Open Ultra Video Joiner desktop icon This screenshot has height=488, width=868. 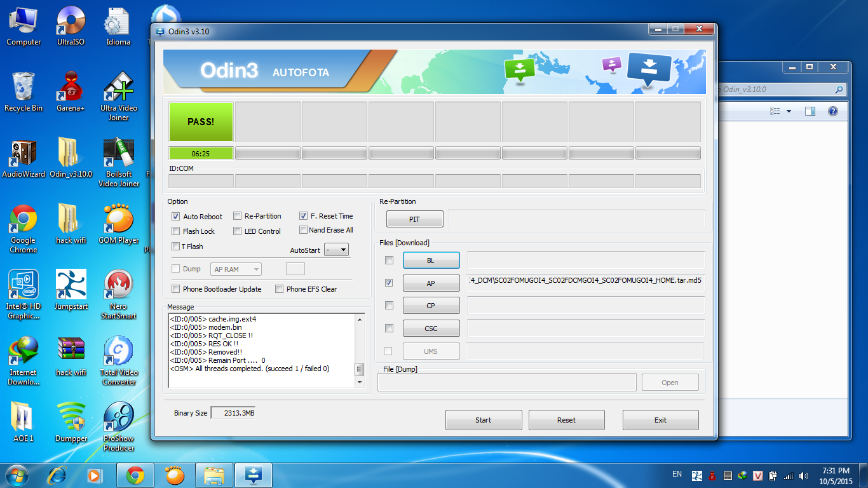(x=118, y=97)
